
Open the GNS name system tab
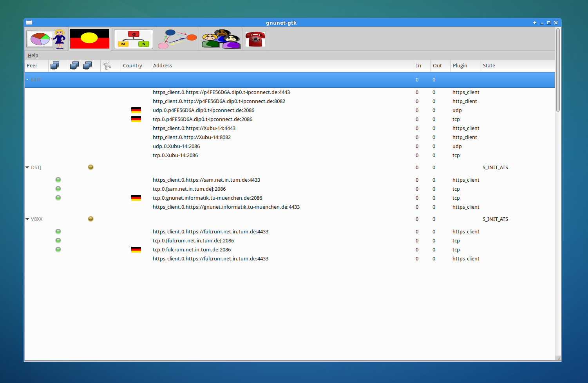[x=133, y=39]
